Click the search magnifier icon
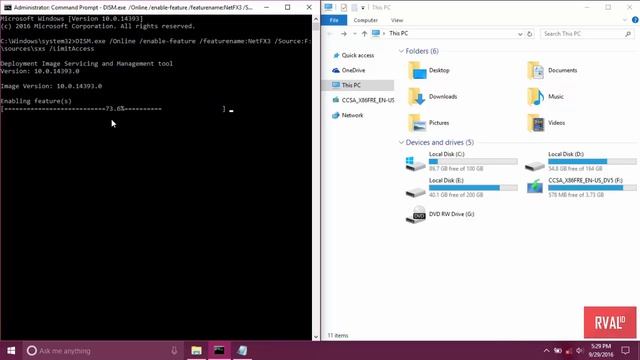 628,34
